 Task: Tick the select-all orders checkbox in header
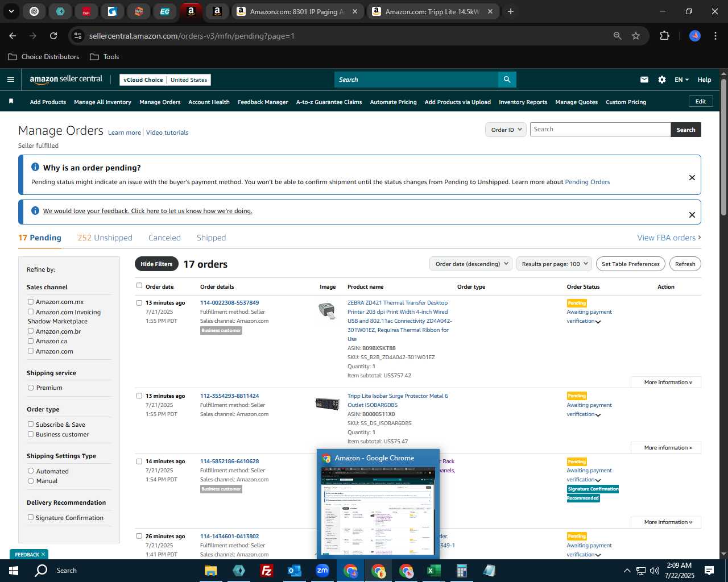point(139,286)
